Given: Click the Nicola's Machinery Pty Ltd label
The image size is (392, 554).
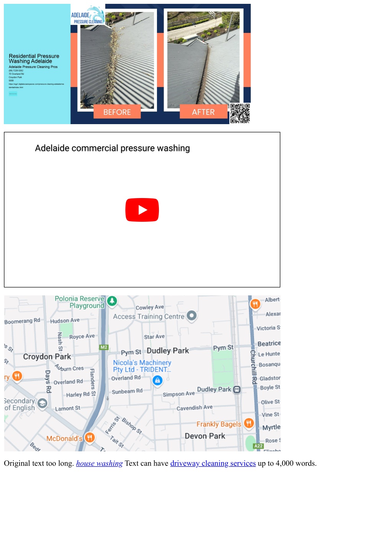Looking at the screenshot, I should click(x=142, y=366).
